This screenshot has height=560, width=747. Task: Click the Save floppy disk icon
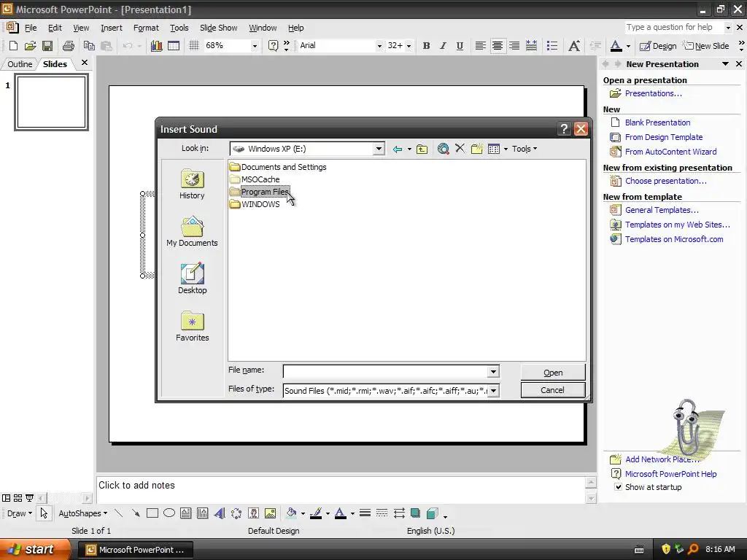point(47,46)
